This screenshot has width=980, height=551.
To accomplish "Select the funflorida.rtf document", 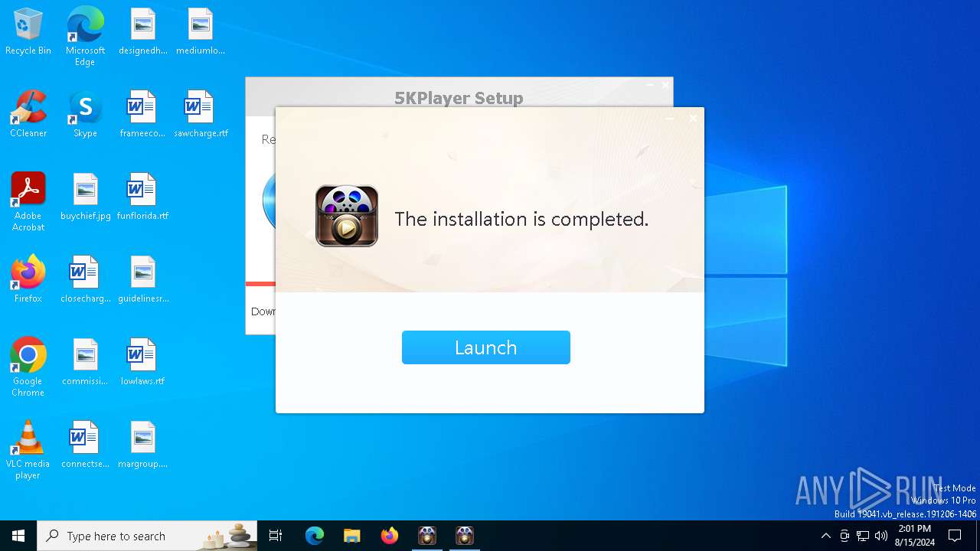I will coord(142,197).
